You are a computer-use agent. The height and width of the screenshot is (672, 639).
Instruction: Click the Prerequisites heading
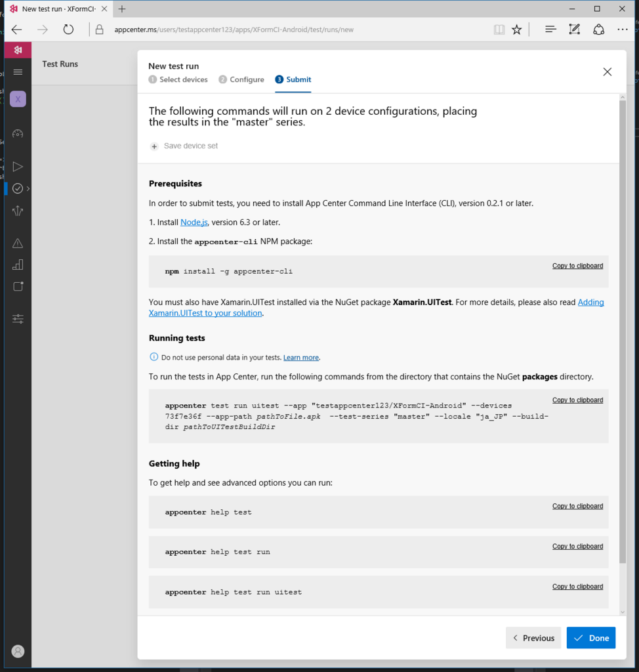175,184
